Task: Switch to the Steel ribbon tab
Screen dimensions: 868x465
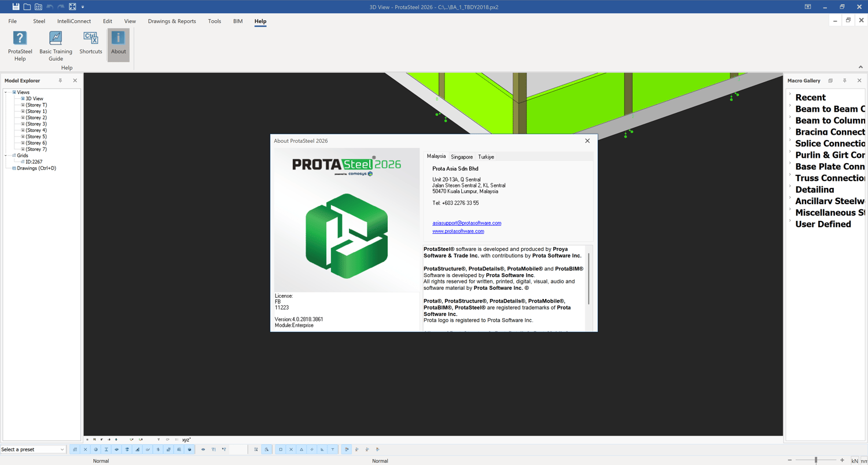Action: click(39, 21)
